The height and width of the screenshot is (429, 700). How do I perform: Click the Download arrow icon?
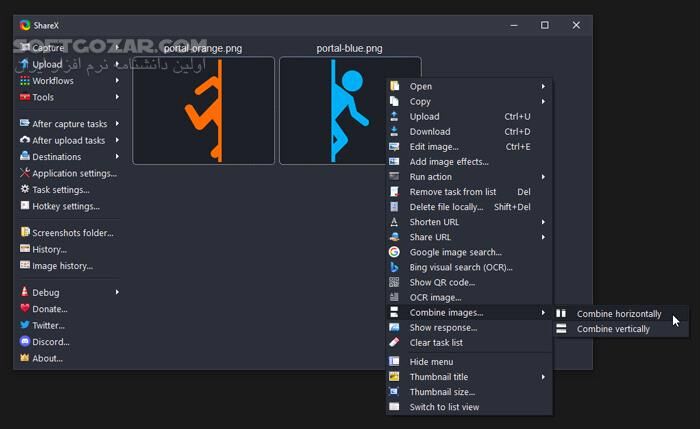(x=395, y=131)
